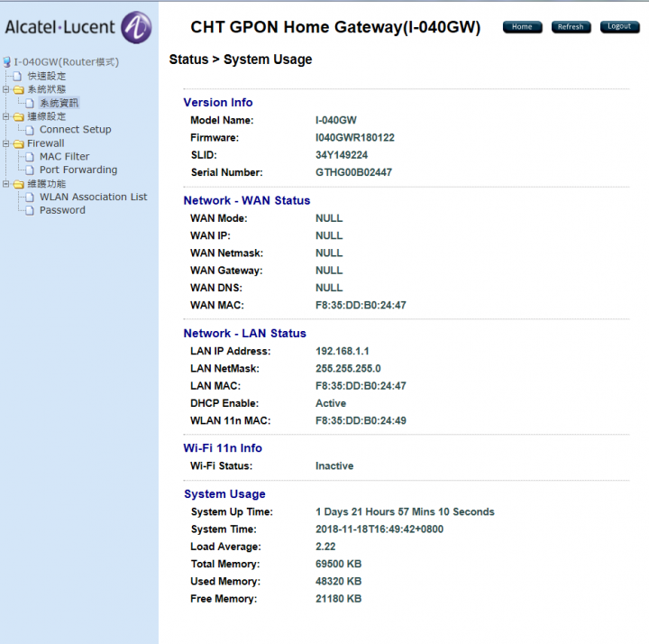Select the 系統狀態 folder label

tap(46, 89)
